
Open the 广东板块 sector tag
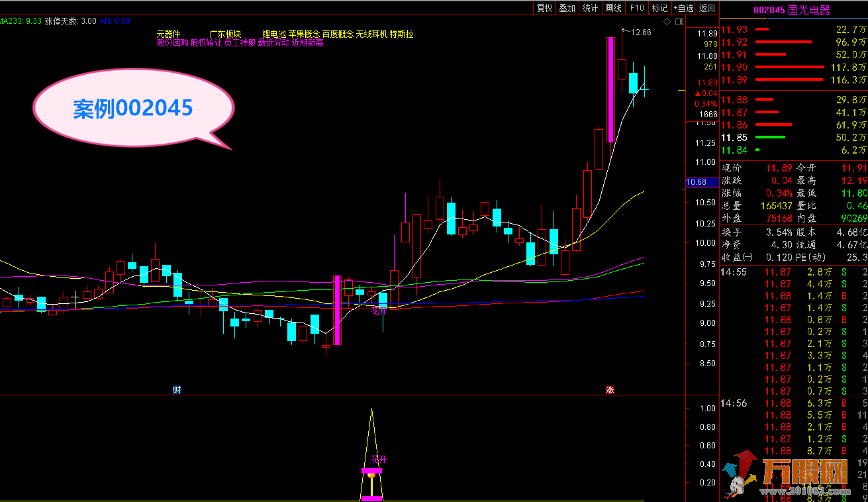(225, 34)
